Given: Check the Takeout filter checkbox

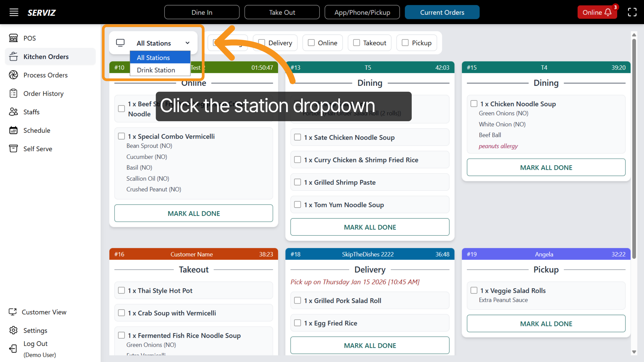Looking at the screenshot, I should (x=356, y=42).
